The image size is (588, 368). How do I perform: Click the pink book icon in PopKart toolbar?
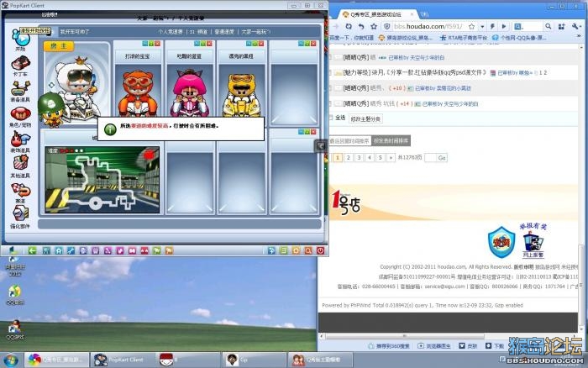tap(133, 250)
